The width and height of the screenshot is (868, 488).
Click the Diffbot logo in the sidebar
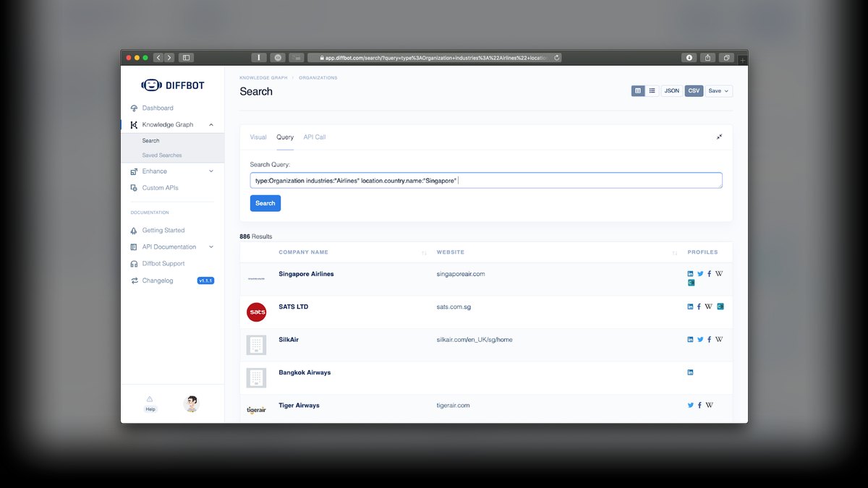(x=172, y=85)
